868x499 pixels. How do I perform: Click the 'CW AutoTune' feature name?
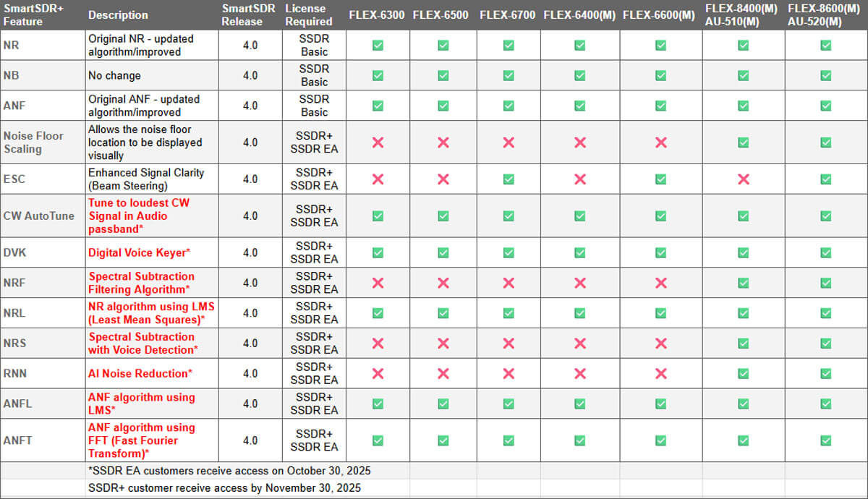pos(38,216)
